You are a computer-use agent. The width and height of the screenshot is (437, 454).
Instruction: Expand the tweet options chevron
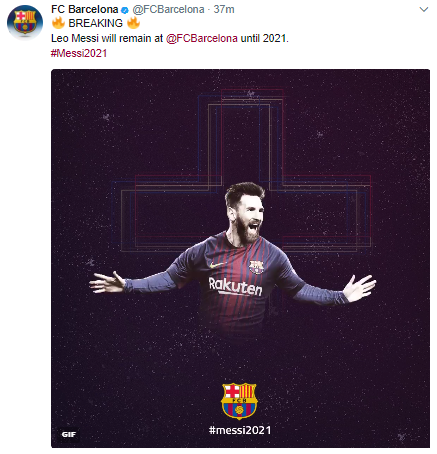[424, 9]
